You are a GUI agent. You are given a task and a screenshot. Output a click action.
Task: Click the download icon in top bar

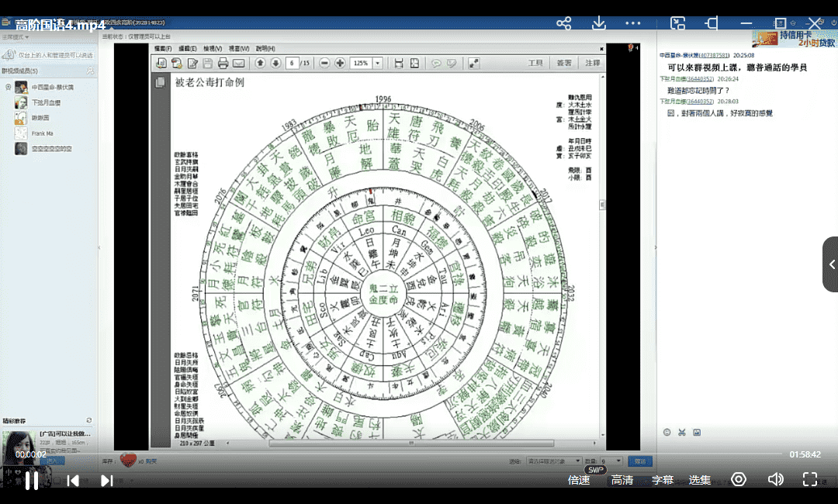click(x=598, y=23)
